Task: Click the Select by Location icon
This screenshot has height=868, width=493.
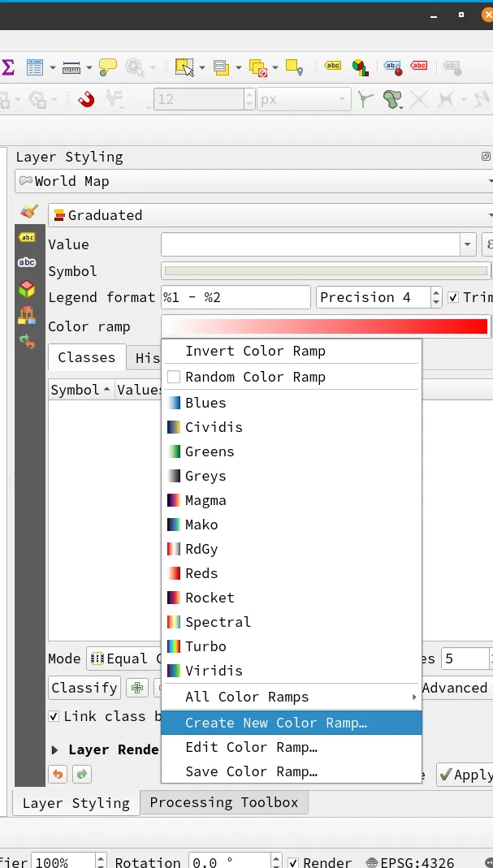Action: click(294, 67)
